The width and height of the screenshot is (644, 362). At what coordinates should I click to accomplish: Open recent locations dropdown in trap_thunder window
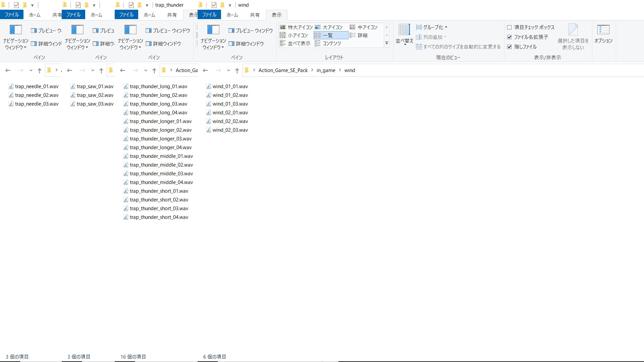coord(146,70)
